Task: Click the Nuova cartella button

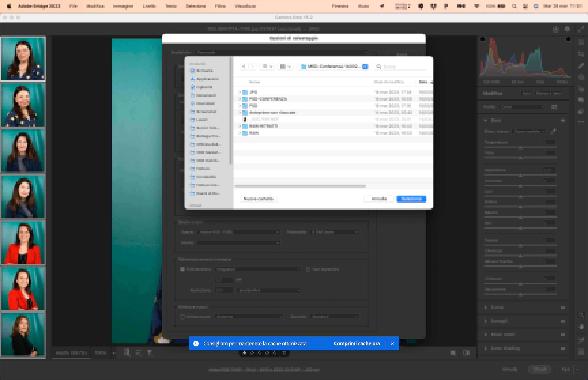Action: 258,199
